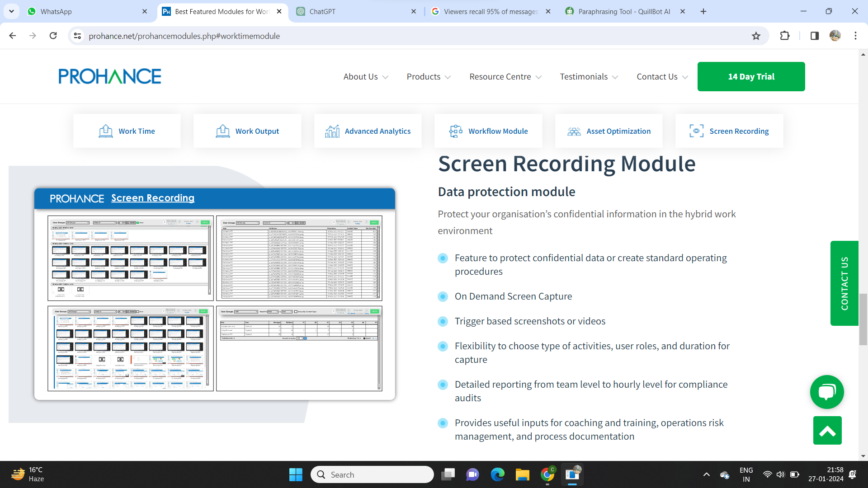Expand hidden icons in the system tray

(x=707, y=474)
